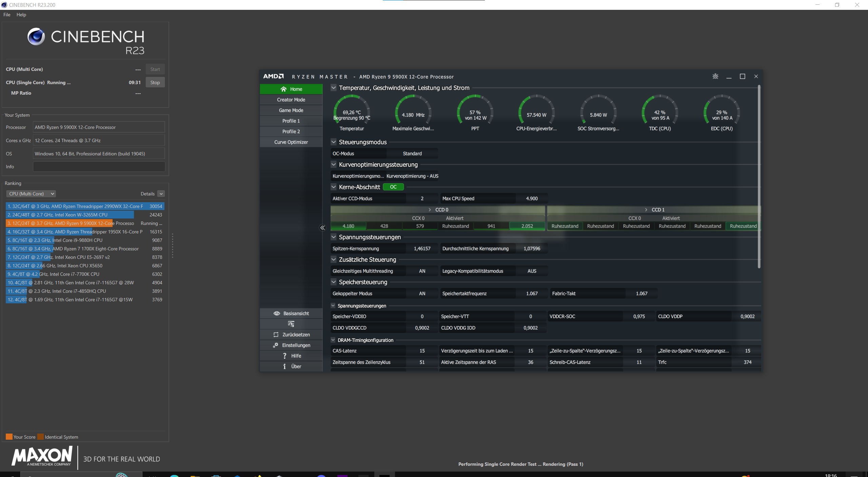
Task: Click the Info input field
Action: [x=99, y=167]
